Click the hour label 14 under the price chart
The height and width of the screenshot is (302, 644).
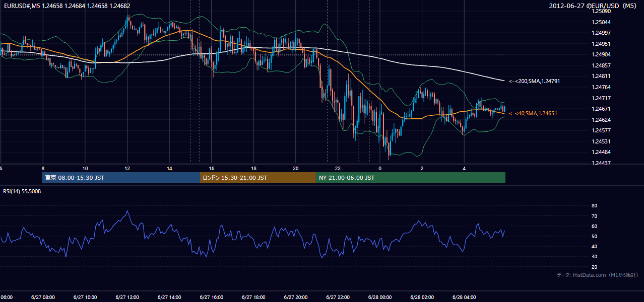169,168
